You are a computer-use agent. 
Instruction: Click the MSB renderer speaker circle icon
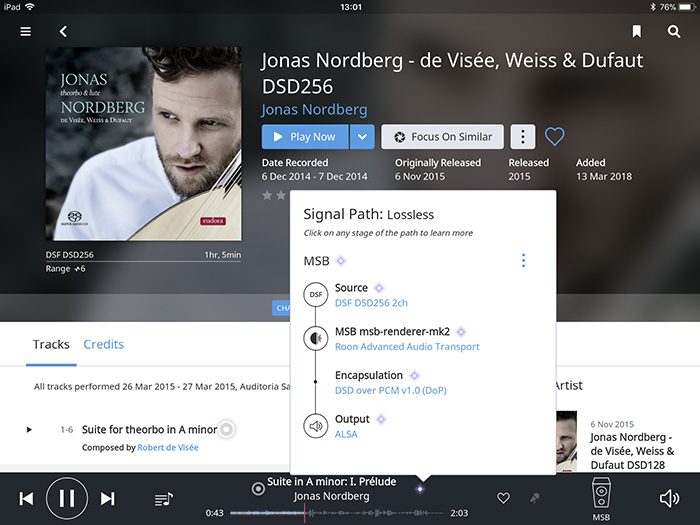pos(316,338)
